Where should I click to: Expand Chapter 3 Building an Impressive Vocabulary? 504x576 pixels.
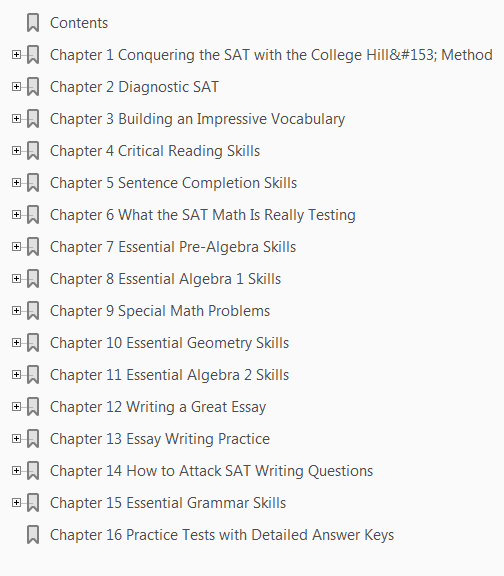point(16,118)
